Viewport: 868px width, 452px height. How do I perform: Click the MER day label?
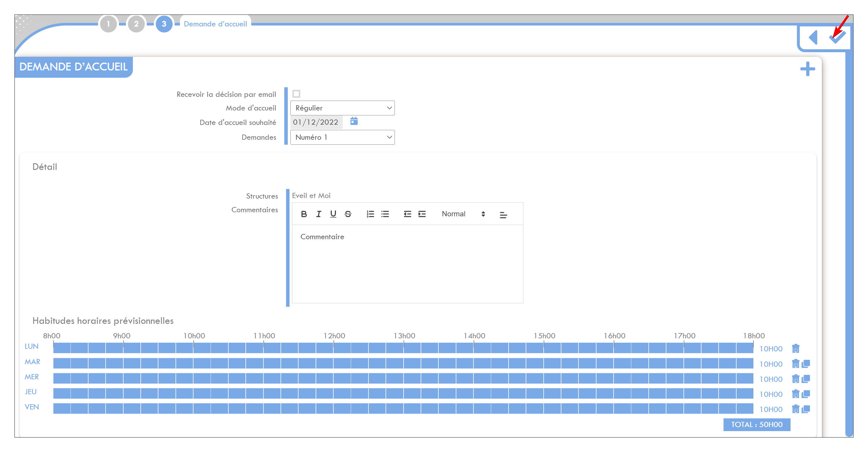32,377
